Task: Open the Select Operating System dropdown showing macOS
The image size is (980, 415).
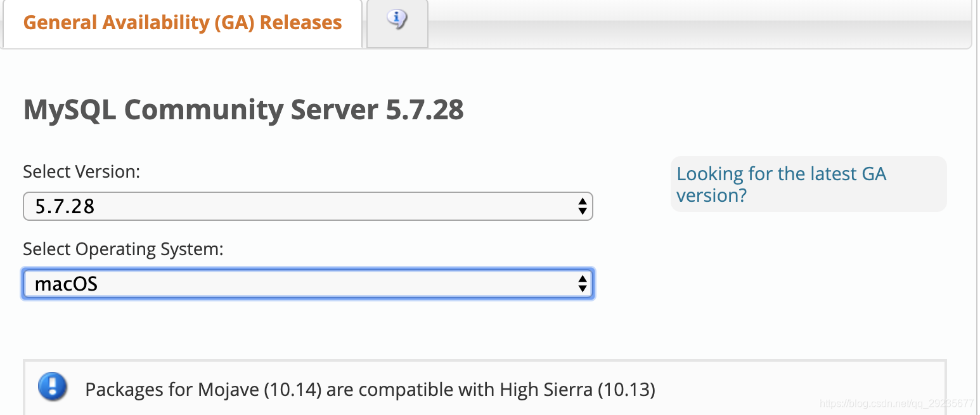Action: coord(308,284)
